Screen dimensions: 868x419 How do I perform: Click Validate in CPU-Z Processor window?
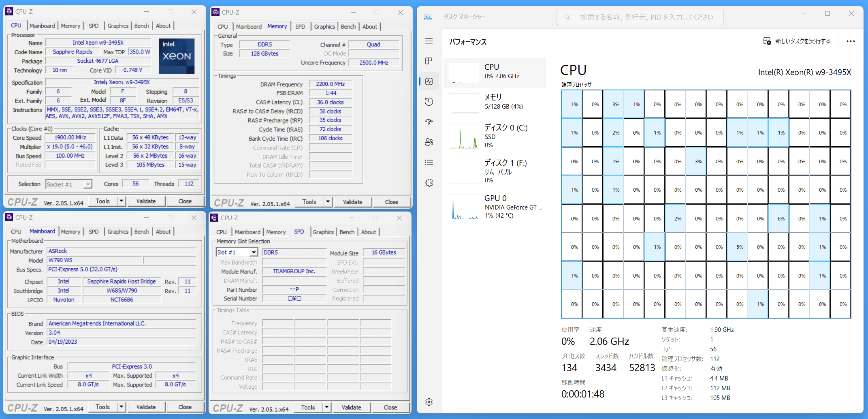pyautogui.click(x=146, y=201)
